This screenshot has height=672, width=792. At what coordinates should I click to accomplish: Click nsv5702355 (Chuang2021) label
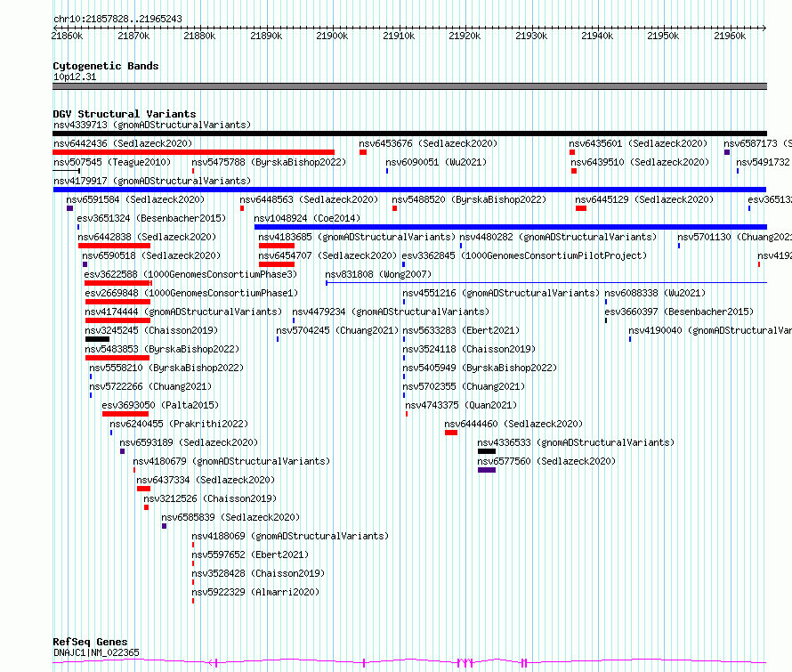[464, 386]
